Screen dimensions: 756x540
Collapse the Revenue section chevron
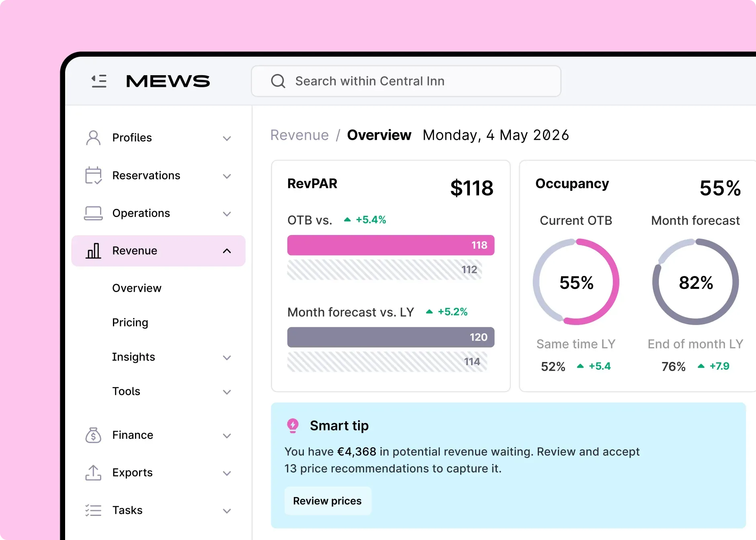point(227,251)
